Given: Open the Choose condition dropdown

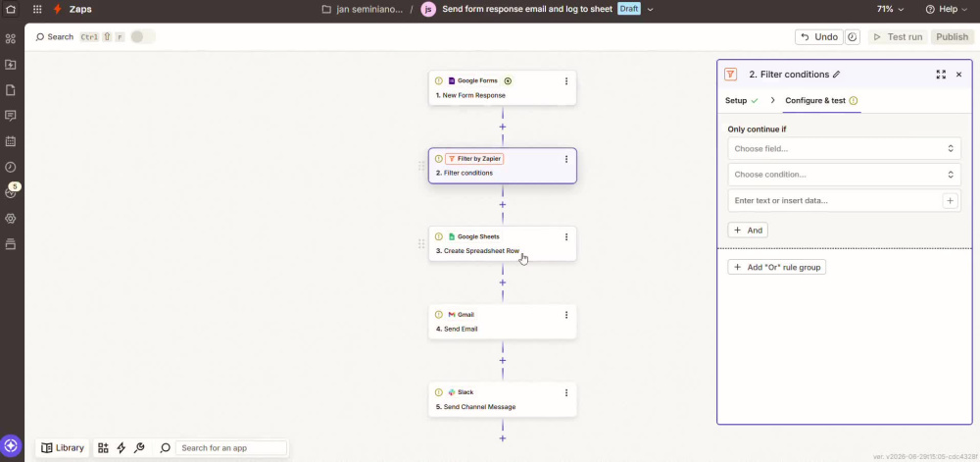Looking at the screenshot, I should click(x=845, y=175).
